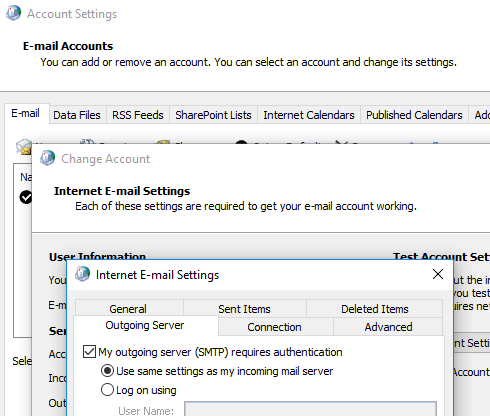Toggle SMTP requires authentication checkbox
490x416 pixels.
pyautogui.click(x=89, y=352)
